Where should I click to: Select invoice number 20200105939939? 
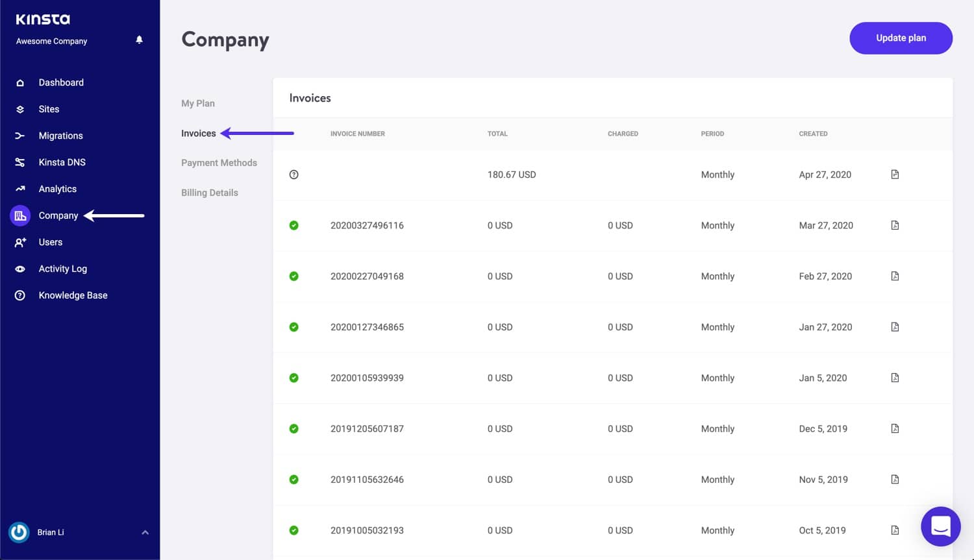pos(367,378)
